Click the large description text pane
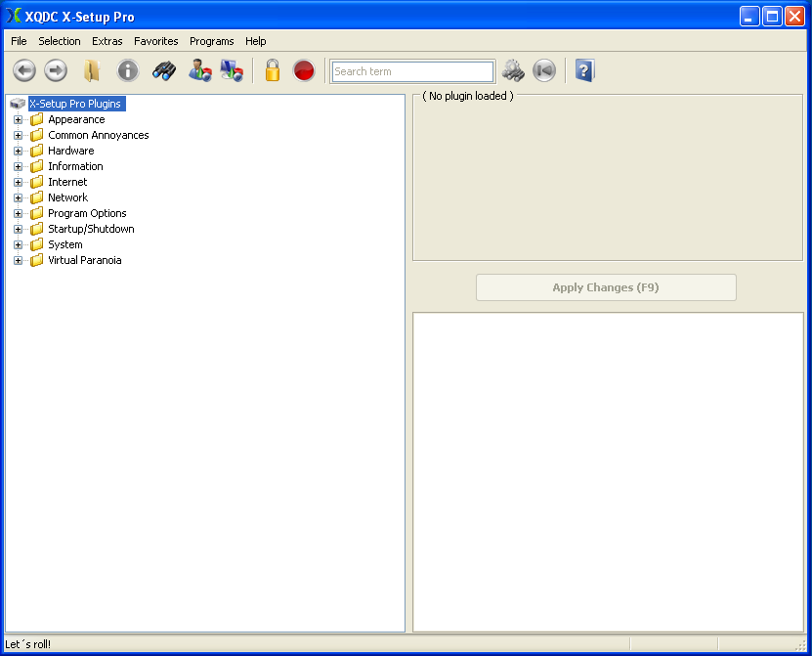This screenshot has width=812, height=656. (x=608, y=472)
